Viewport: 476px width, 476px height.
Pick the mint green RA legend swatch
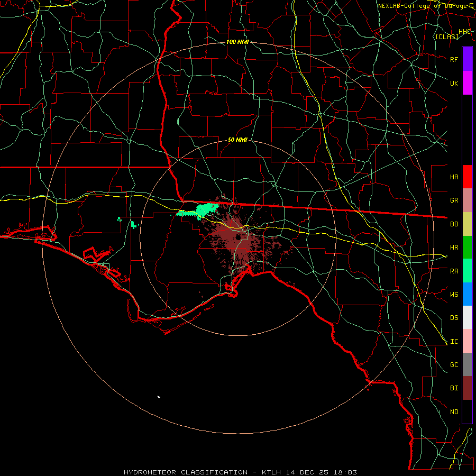pyautogui.click(x=467, y=271)
